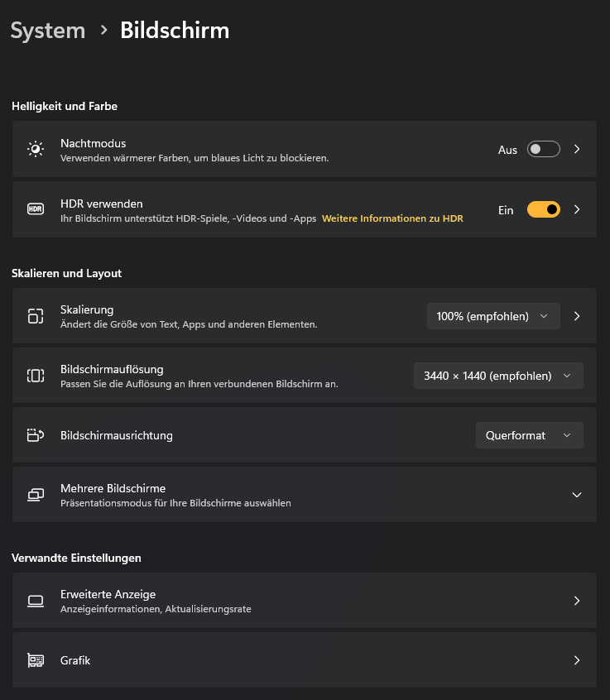Viewport: 610px width, 700px height.
Task: Click the Bildschirmauflösung resolution icon
Action: (35, 376)
